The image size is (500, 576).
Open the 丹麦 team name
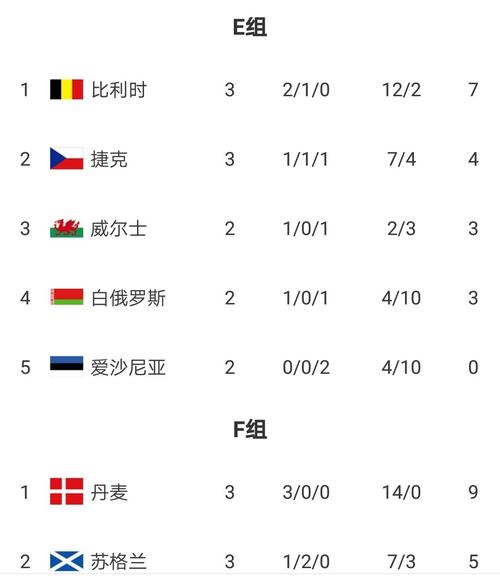pyautogui.click(x=109, y=492)
